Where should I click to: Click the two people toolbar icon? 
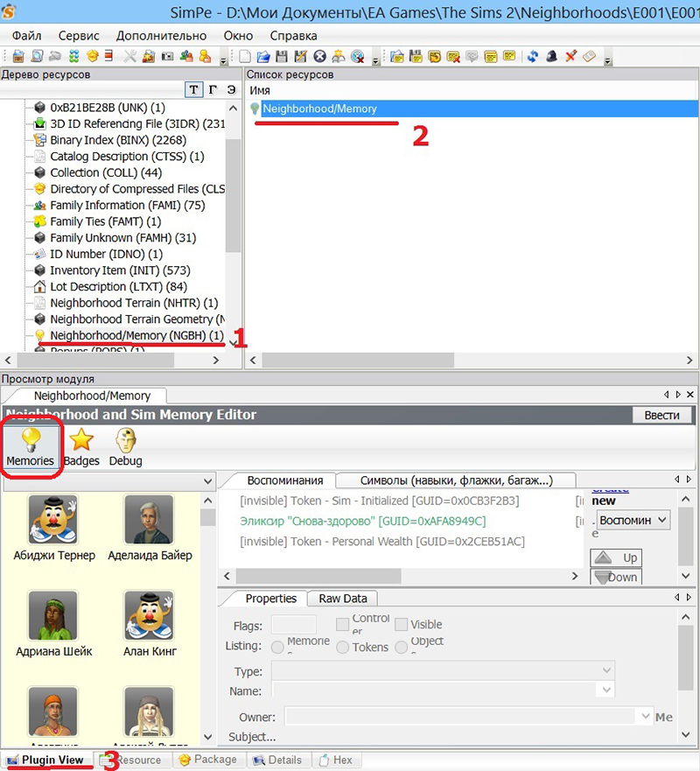tap(186, 57)
